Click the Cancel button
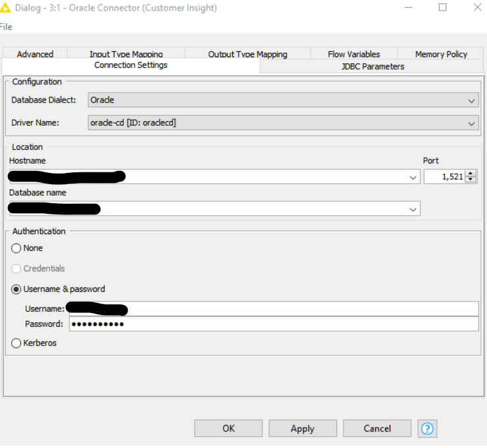The height and width of the screenshot is (448, 487). (377, 428)
